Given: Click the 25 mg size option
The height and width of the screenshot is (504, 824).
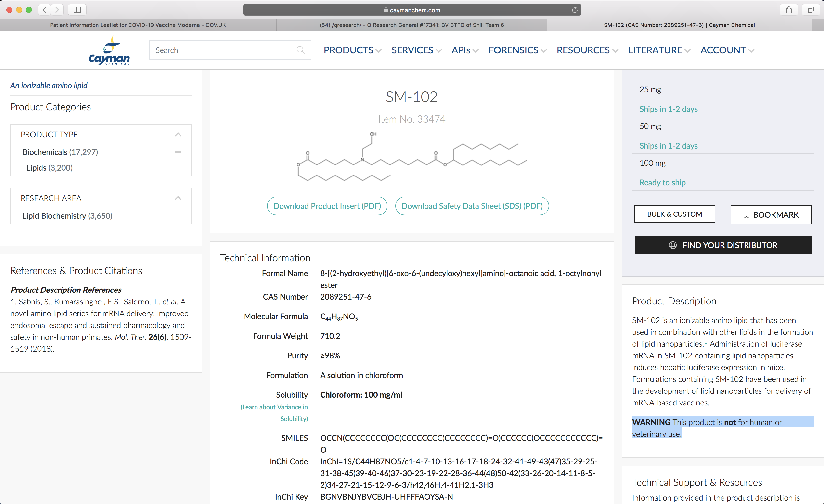Looking at the screenshot, I should click(650, 89).
